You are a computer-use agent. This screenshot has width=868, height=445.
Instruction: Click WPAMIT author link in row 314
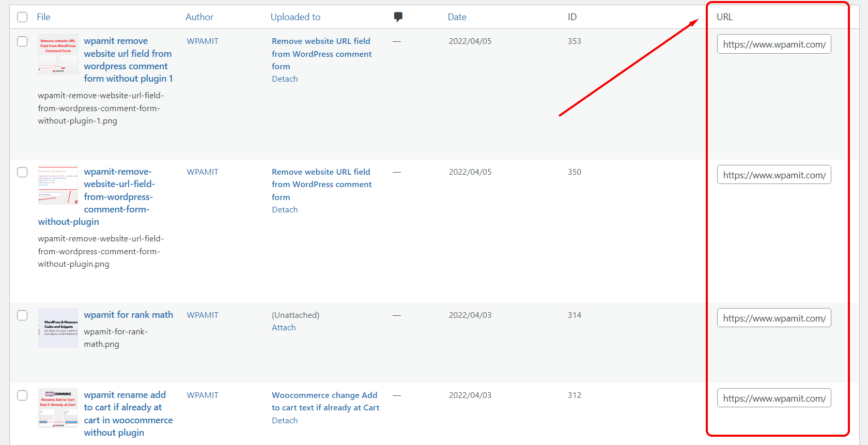pyautogui.click(x=203, y=315)
